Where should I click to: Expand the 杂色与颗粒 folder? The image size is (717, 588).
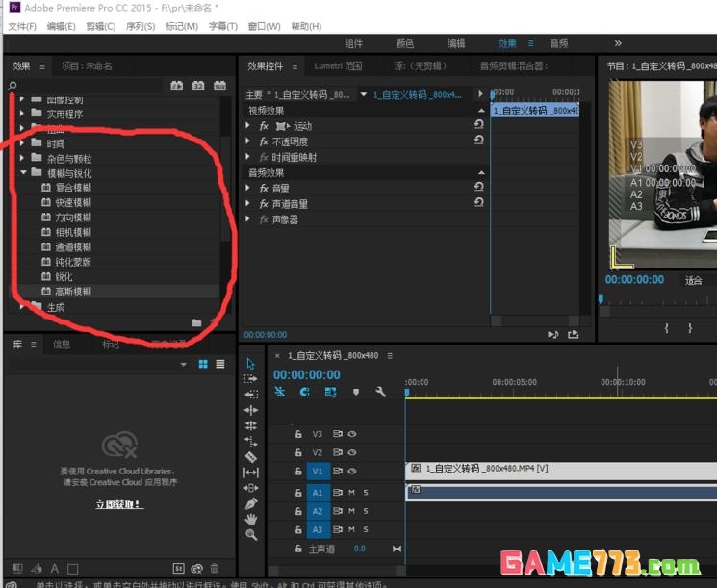[x=22, y=158]
